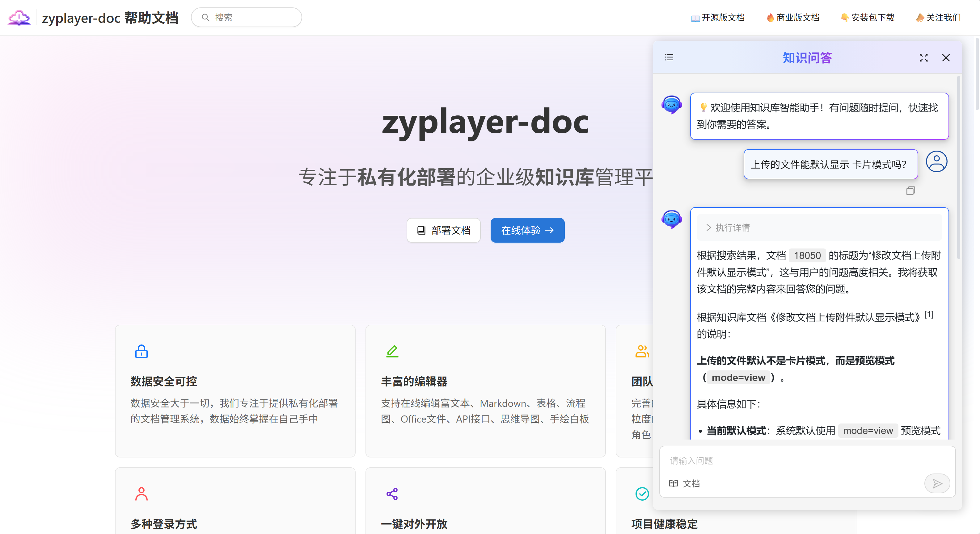Focus the 搜索 search field
Viewport: 980px width, 534px height.
(247, 18)
